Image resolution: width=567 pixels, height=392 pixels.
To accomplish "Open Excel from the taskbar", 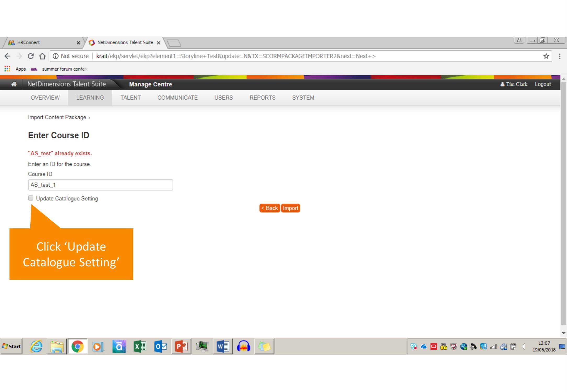I will (140, 347).
